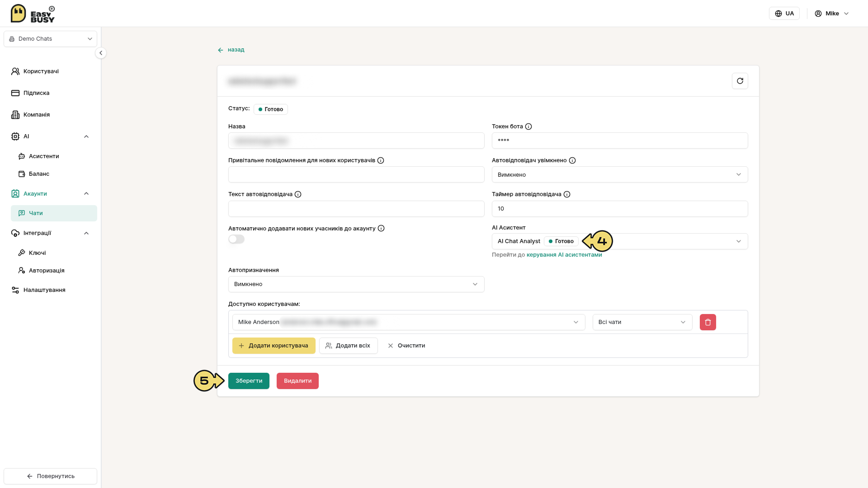The width and height of the screenshot is (868, 488).
Task: Click the Назва input field
Action: click(x=356, y=141)
